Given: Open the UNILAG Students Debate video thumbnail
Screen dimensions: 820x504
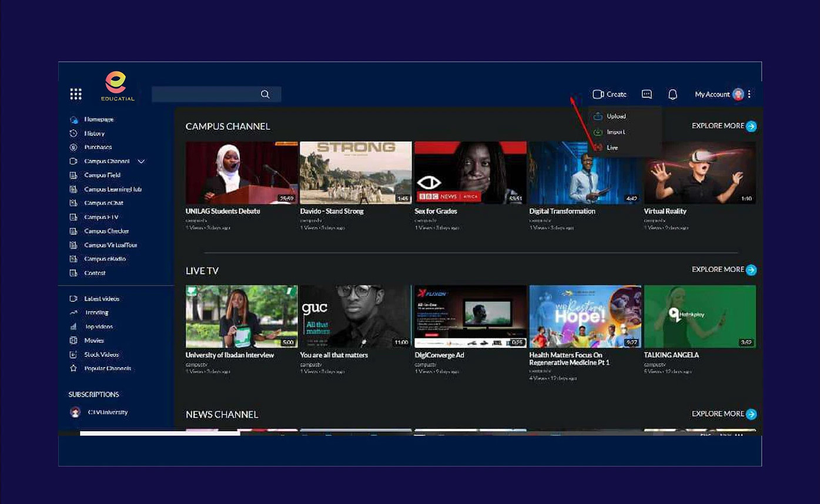Looking at the screenshot, I should pos(241,173).
